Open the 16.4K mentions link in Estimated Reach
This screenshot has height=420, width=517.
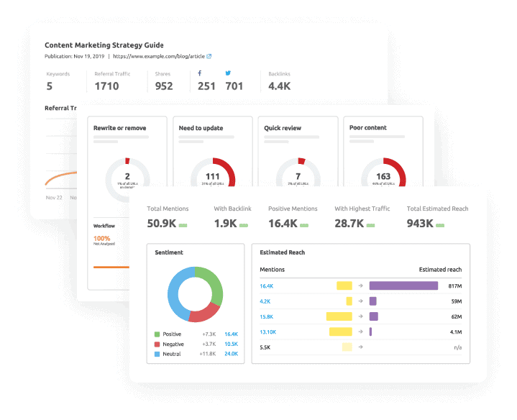266,286
